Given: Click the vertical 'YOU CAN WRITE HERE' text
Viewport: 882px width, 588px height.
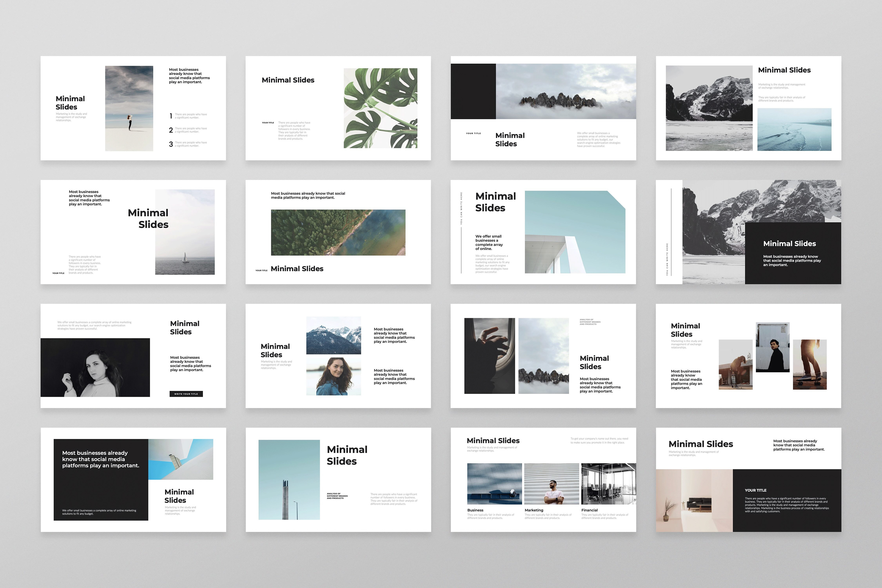Looking at the screenshot, I should click(461, 209).
